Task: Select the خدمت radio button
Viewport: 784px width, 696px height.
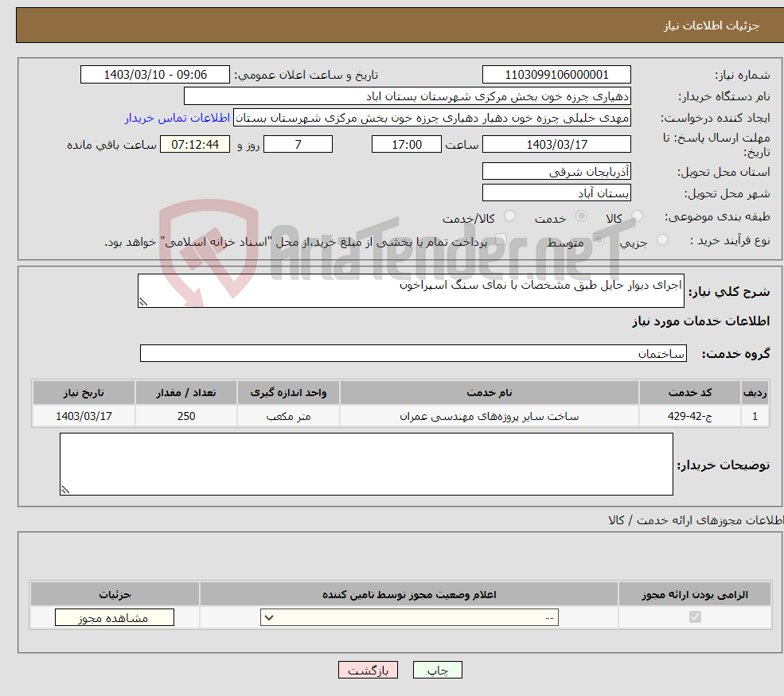Action: click(581, 216)
